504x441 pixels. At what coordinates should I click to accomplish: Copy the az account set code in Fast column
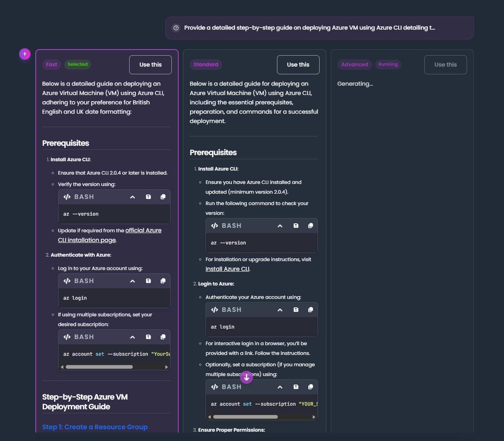click(163, 337)
